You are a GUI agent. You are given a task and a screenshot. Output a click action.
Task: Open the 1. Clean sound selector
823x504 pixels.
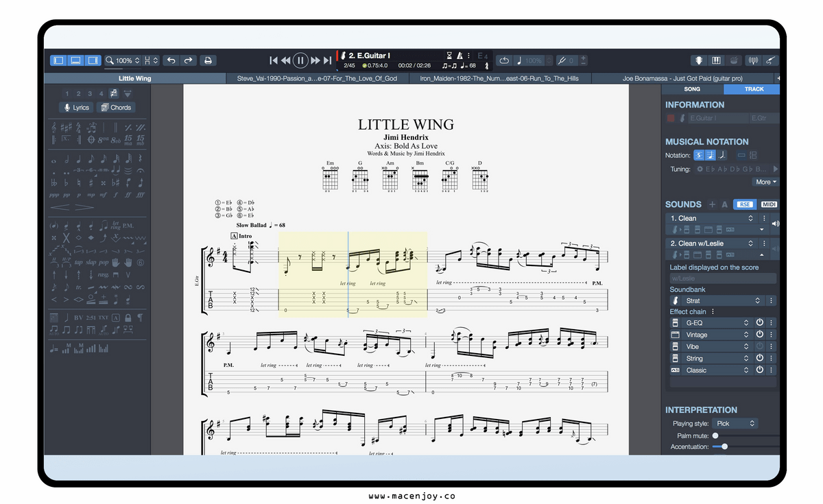tap(713, 218)
